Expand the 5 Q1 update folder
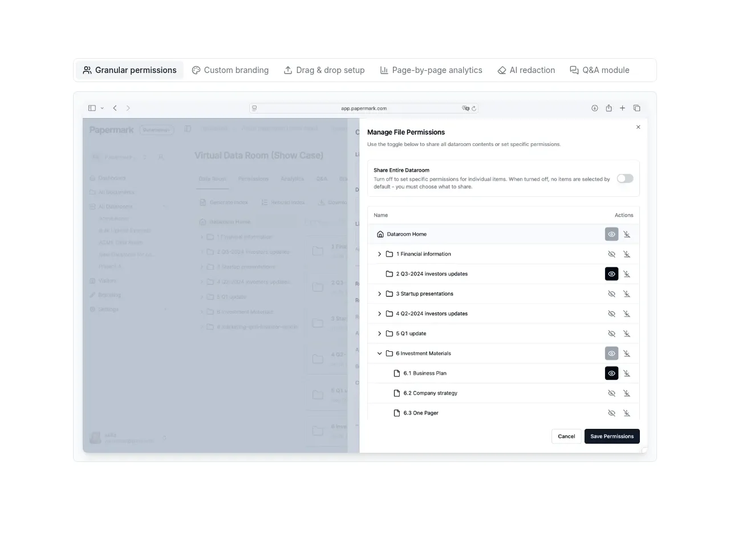Screen dimensions: 730x560 click(x=380, y=334)
